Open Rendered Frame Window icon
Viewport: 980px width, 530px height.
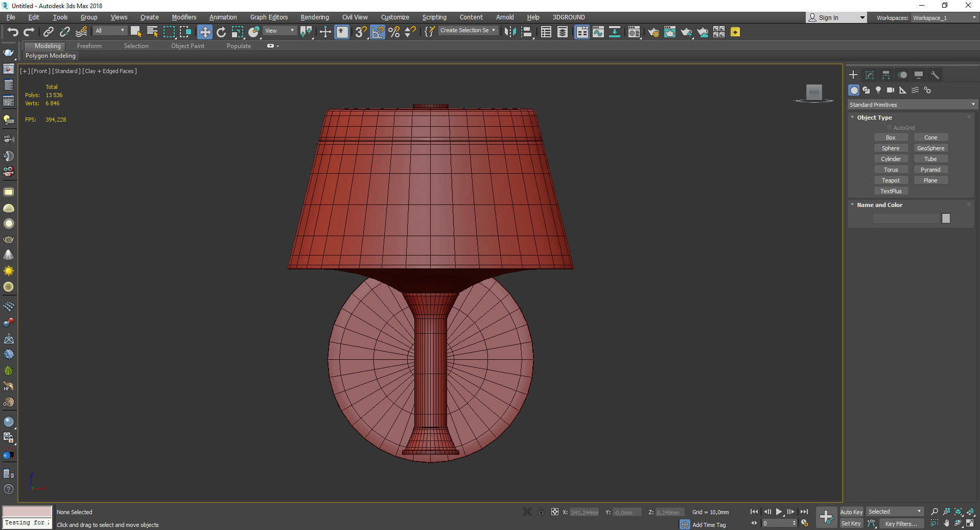(x=669, y=32)
